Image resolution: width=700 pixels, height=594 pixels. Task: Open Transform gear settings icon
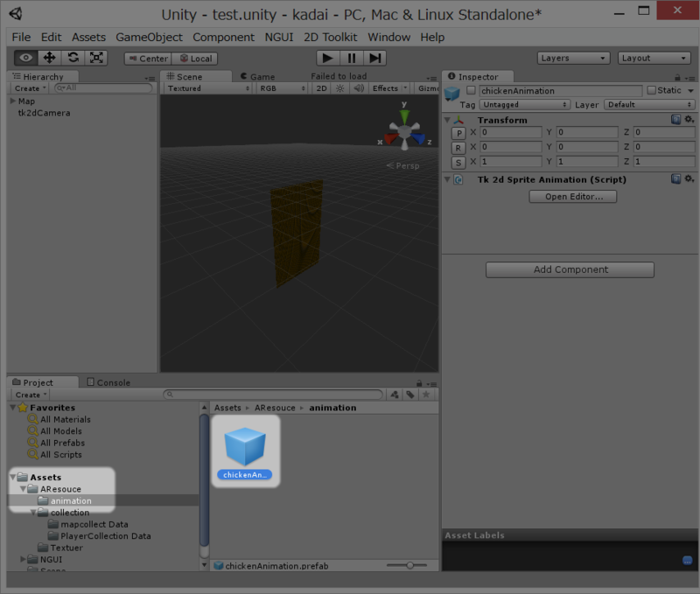tap(689, 119)
